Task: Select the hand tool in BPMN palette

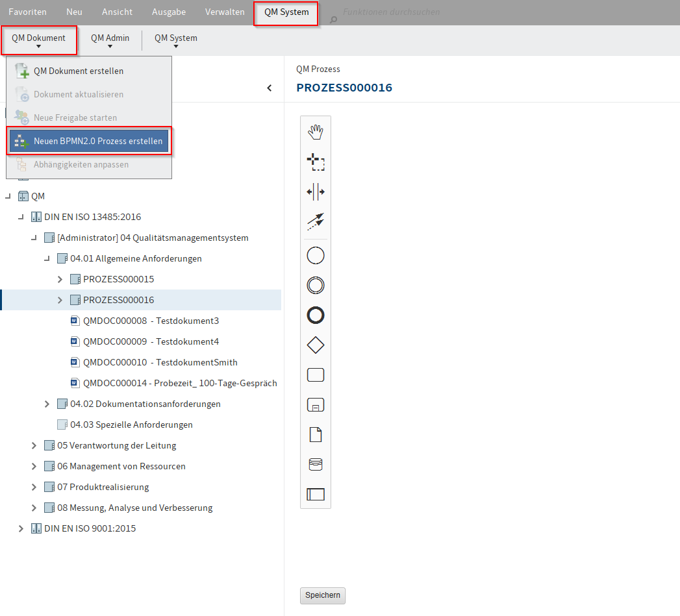Action: tap(315, 132)
